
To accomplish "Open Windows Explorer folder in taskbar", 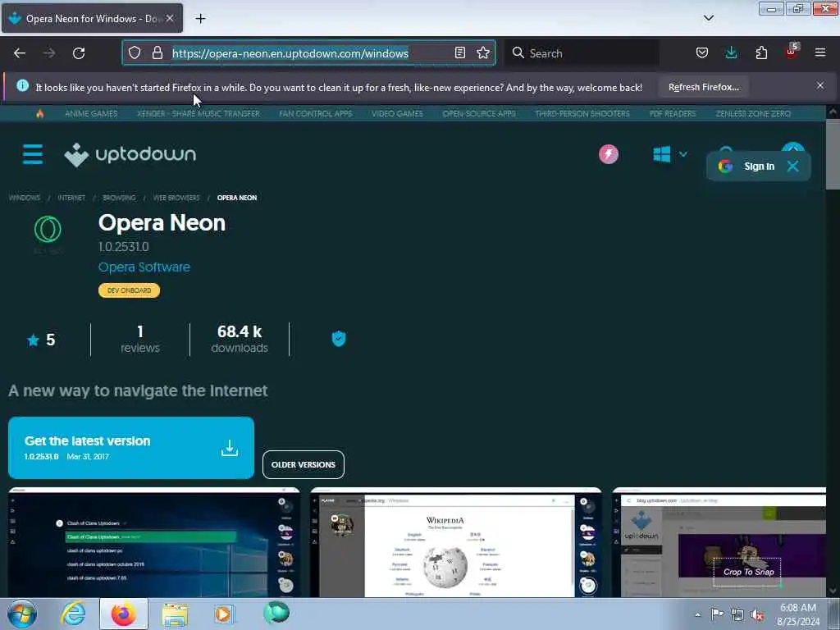I will pos(175,614).
